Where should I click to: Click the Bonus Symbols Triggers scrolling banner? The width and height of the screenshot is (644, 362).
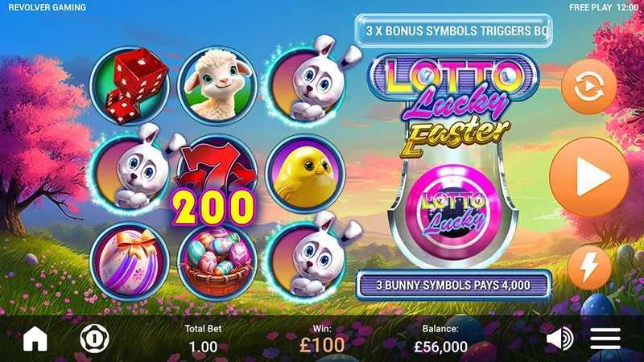click(453, 31)
